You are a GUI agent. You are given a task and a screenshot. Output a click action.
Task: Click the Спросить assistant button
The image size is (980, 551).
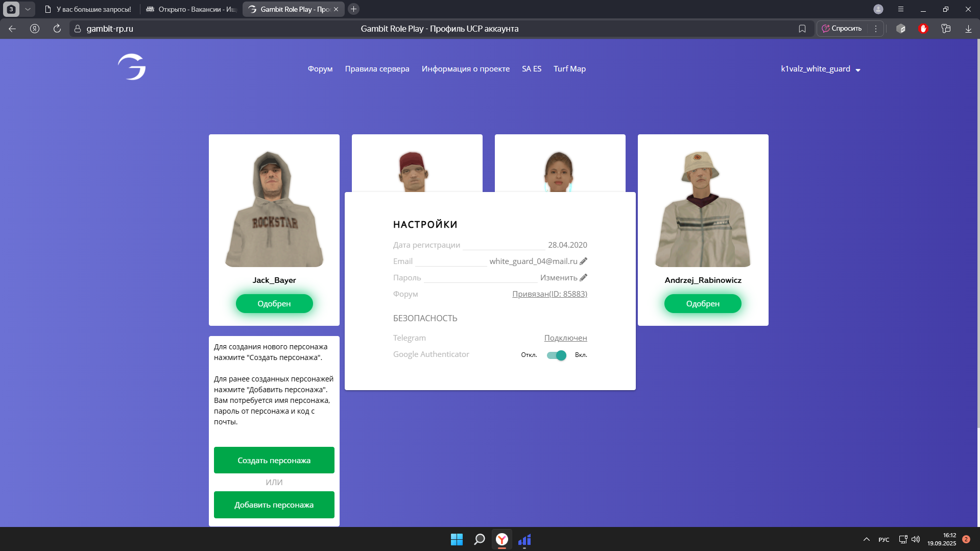[x=842, y=29]
